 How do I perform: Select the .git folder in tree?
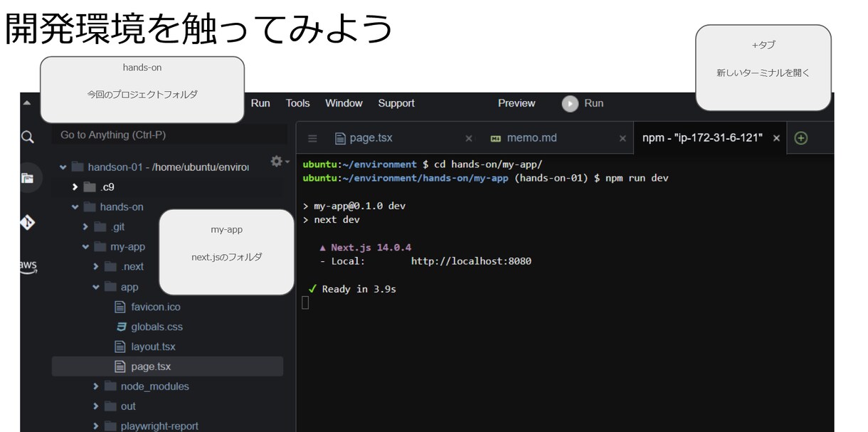tap(117, 227)
